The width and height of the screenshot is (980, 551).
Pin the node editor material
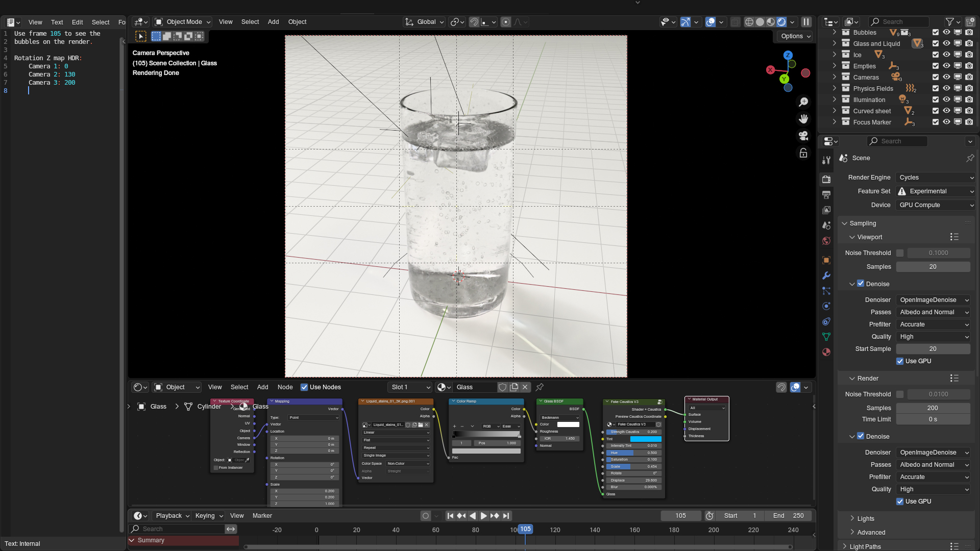click(540, 387)
